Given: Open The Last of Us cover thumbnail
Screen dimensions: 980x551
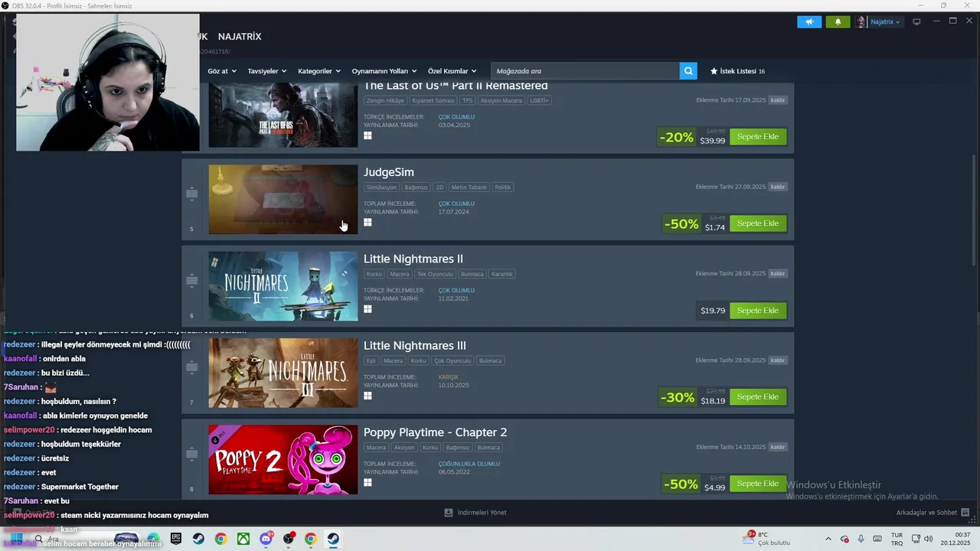Looking at the screenshot, I should point(283,115).
